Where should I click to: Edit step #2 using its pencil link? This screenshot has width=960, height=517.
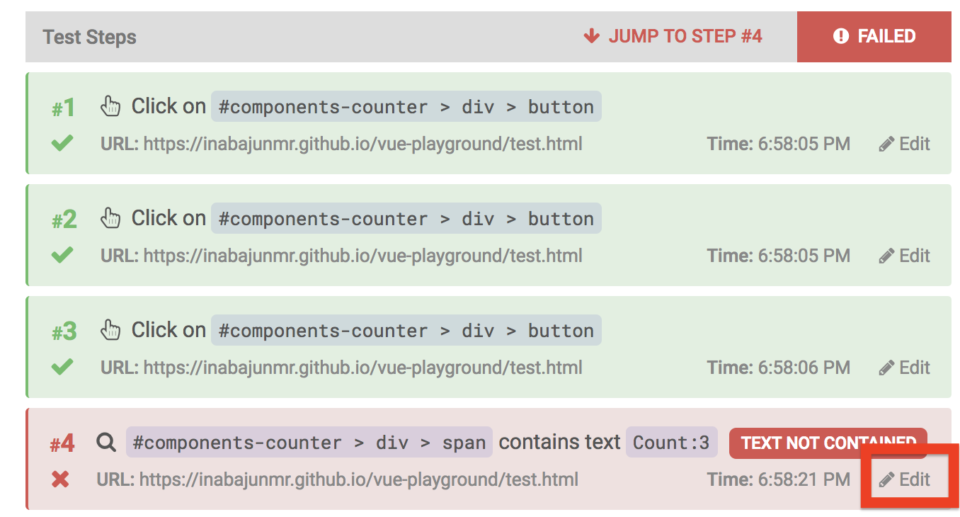[x=904, y=256]
